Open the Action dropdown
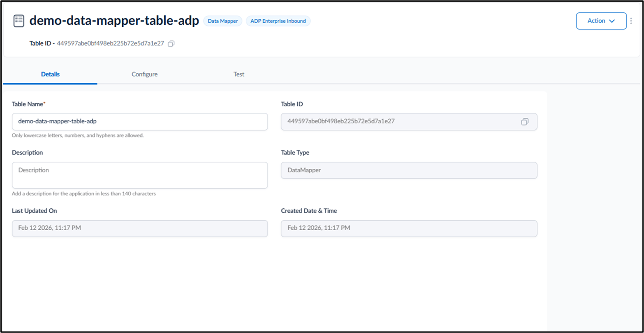The image size is (644, 333). point(601,21)
